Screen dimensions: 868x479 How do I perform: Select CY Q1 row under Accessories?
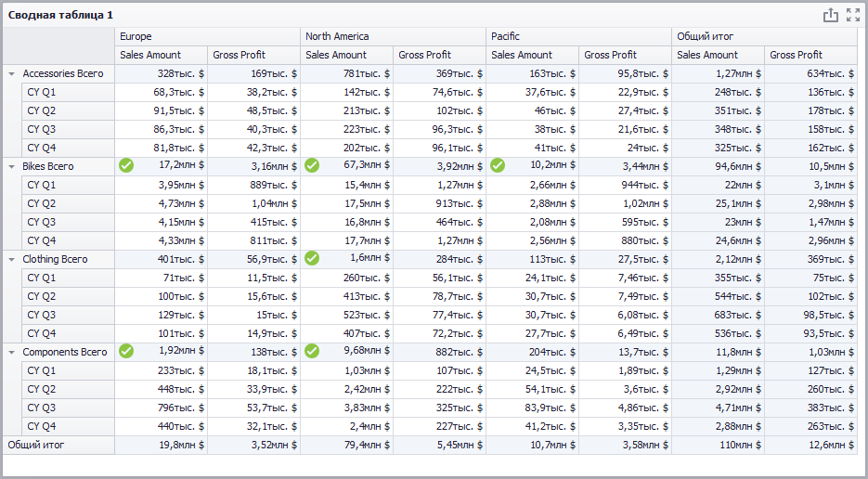pos(68,92)
